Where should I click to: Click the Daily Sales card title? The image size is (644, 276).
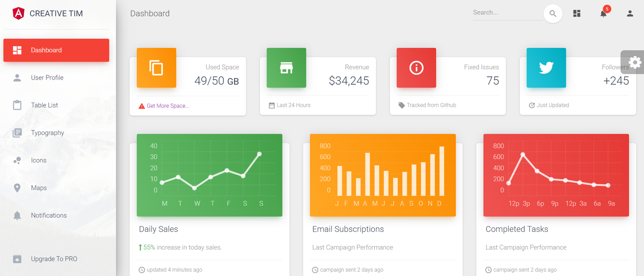tap(159, 229)
